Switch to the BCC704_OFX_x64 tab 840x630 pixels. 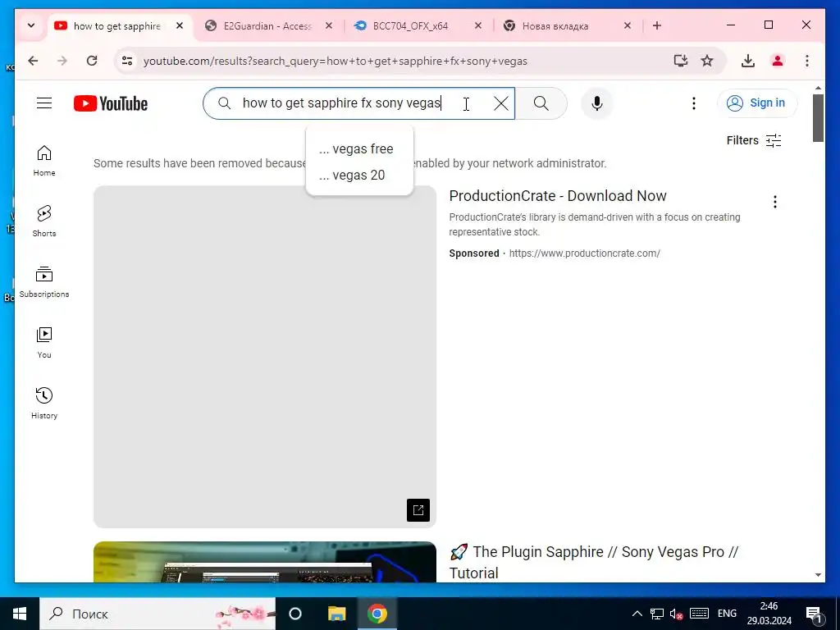pos(410,25)
